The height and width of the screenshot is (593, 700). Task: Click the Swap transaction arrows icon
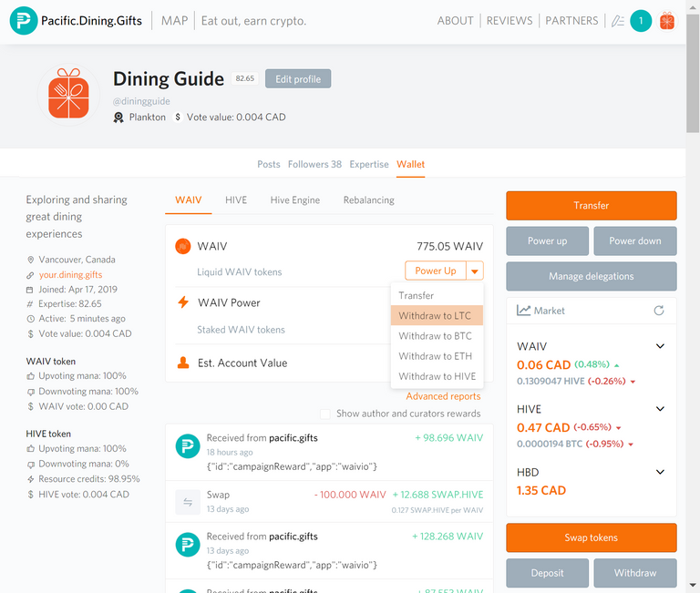(188, 502)
